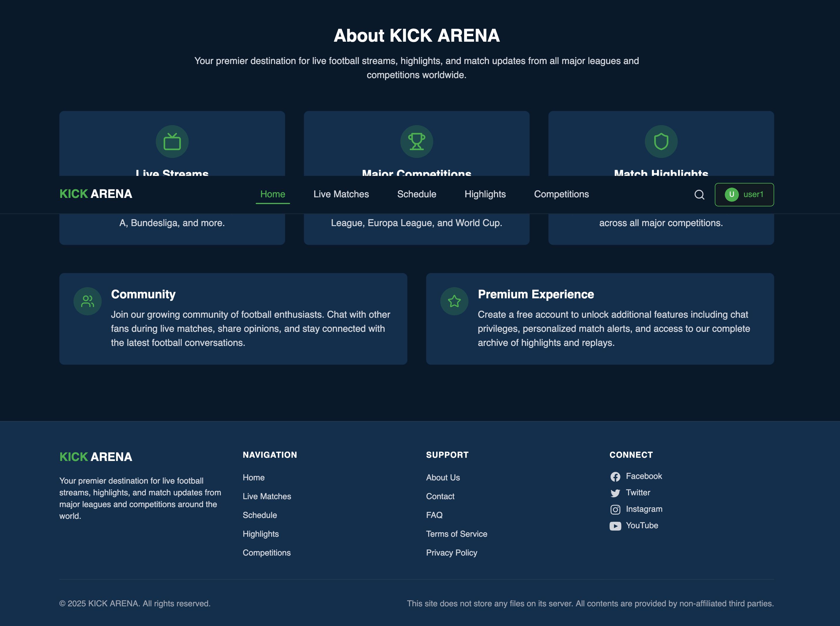Click the KICK ARENA navbar logo

(96, 194)
